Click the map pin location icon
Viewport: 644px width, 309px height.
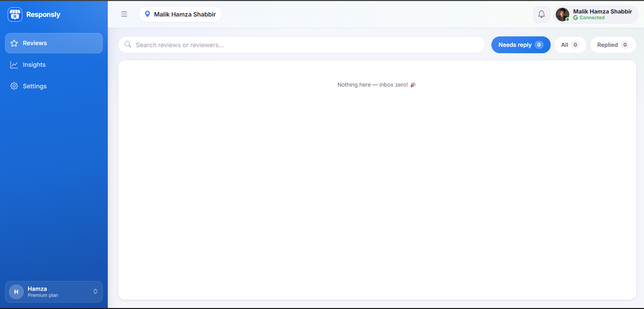point(147,14)
